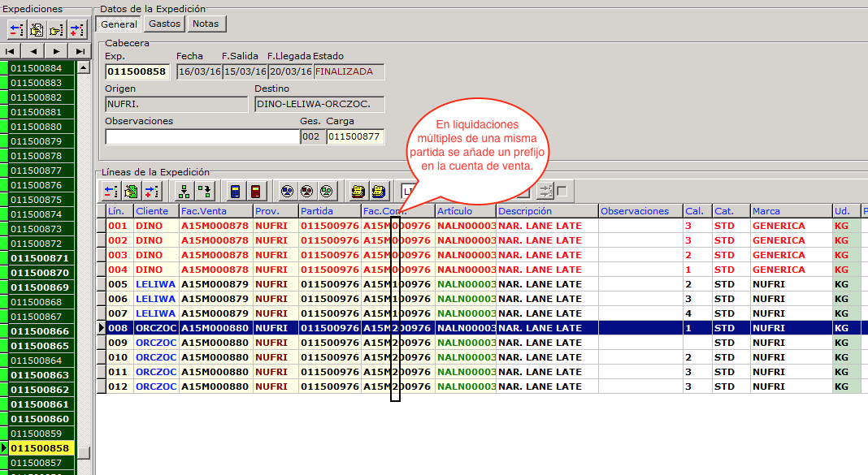This screenshot has height=475, width=868.
Task: Select expedition 011500877 in the list
Action: click(x=41, y=171)
